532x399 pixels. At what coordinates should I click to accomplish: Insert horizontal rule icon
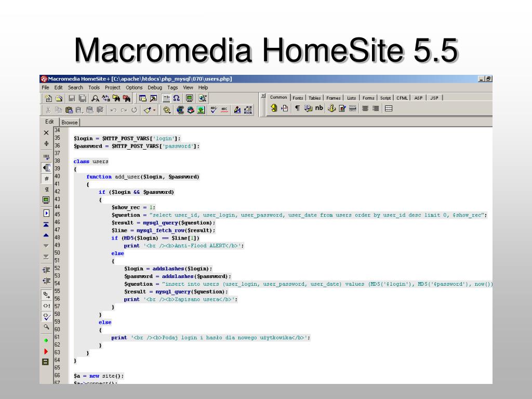tap(353, 108)
